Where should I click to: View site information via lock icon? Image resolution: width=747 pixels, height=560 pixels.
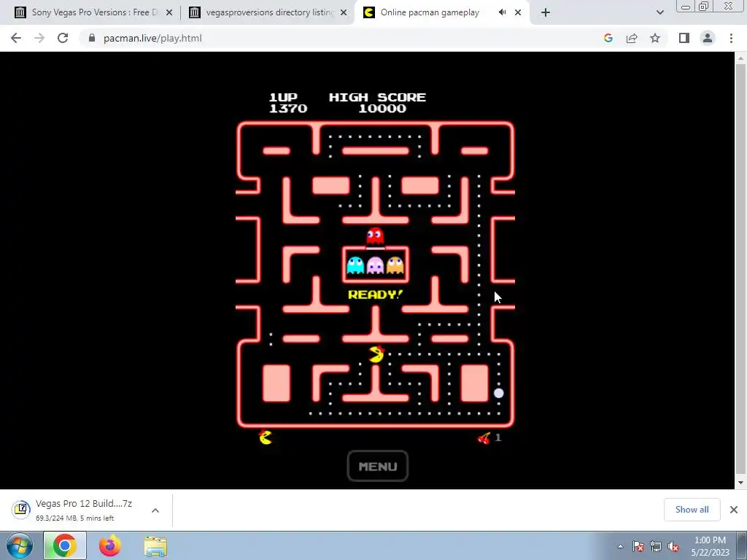[92, 38]
